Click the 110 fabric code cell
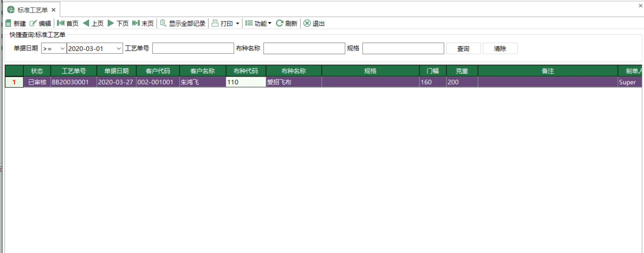Screen dimensions: 644x253 coord(246,82)
